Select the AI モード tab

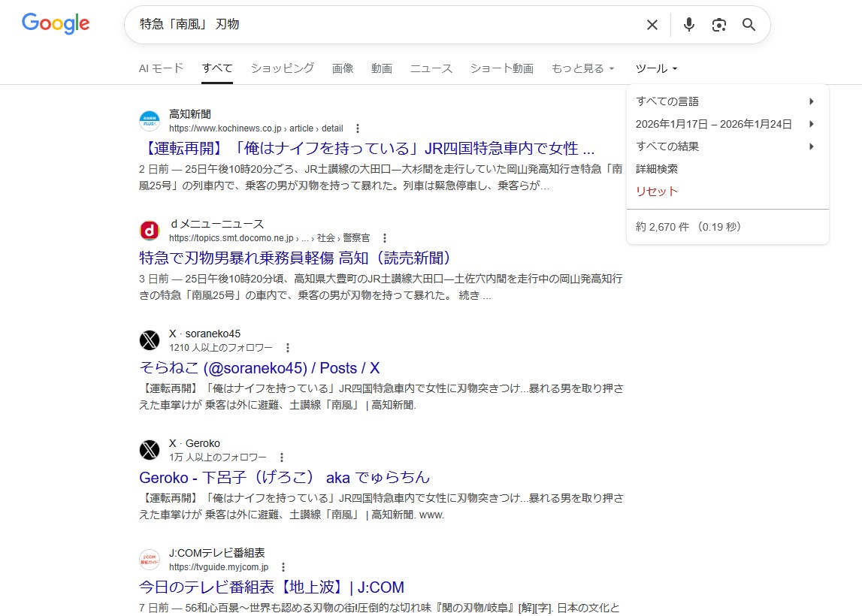(x=161, y=68)
